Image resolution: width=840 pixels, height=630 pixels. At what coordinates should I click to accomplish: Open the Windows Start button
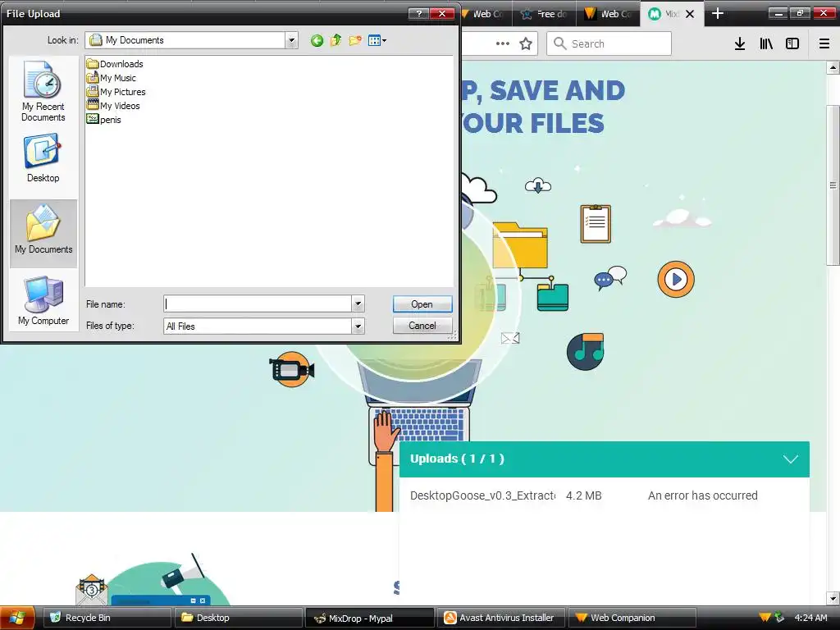pos(17,618)
